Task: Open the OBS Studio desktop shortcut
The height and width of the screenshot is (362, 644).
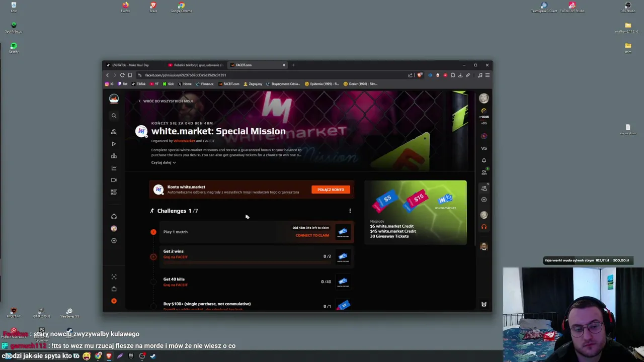Action: (x=628, y=7)
